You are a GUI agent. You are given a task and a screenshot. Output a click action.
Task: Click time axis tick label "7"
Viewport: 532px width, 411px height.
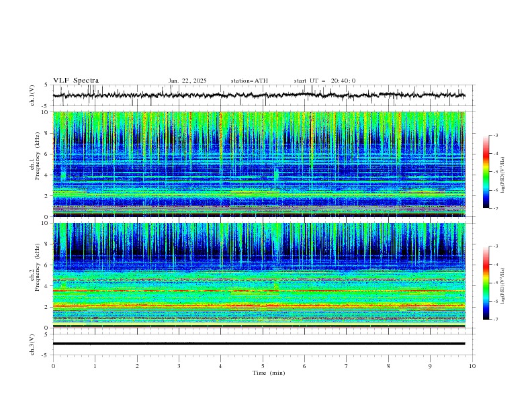click(x=347, y=366)
